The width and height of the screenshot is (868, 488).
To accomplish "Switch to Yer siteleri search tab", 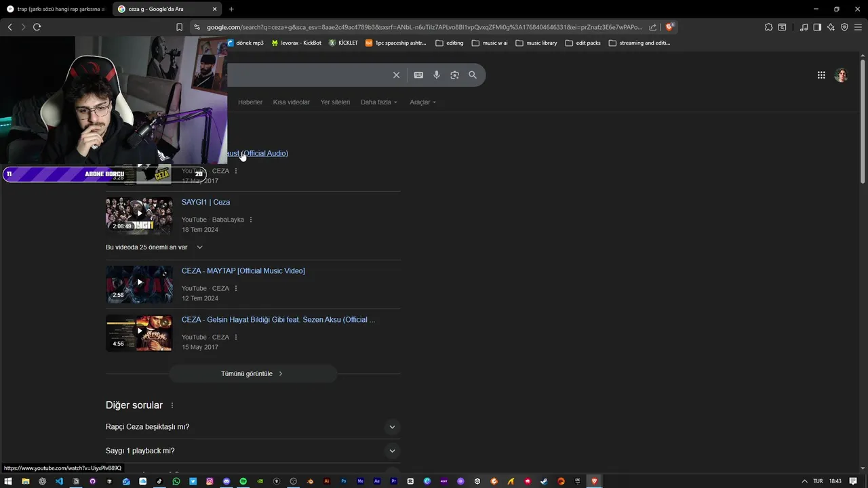I will tap(335, 102).
